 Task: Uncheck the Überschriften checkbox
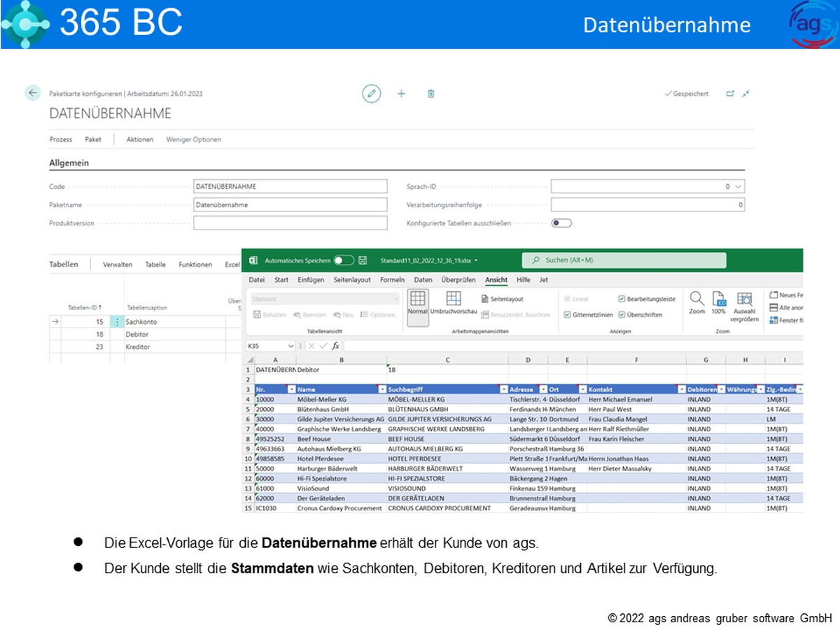tap(622, 315)
